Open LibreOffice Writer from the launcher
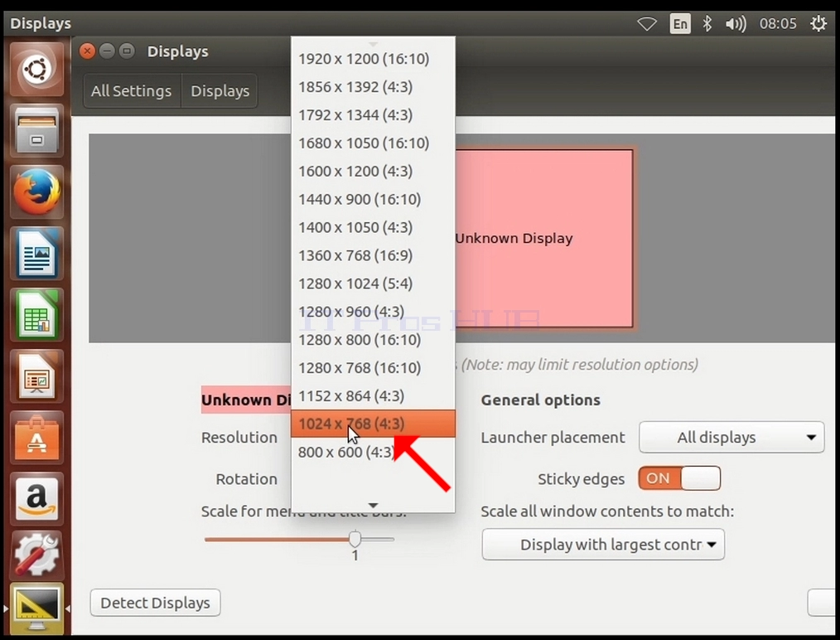This screenshot has height=640, width=840. coord(36,253)
